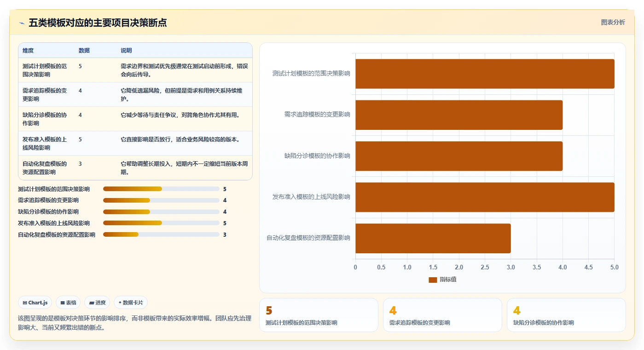Toggle the 指标值 legend swatch
This screenshot has width=644, height=350.
click(x=433, y=280)
